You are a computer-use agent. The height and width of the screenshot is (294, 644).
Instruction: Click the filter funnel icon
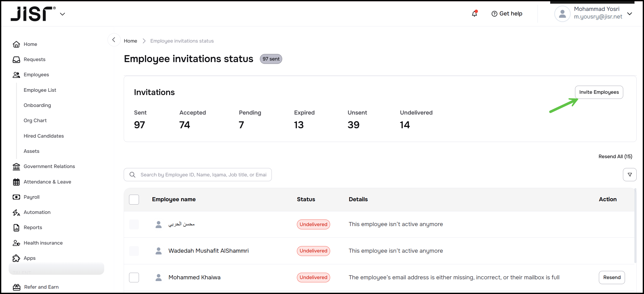pos(630,175)
